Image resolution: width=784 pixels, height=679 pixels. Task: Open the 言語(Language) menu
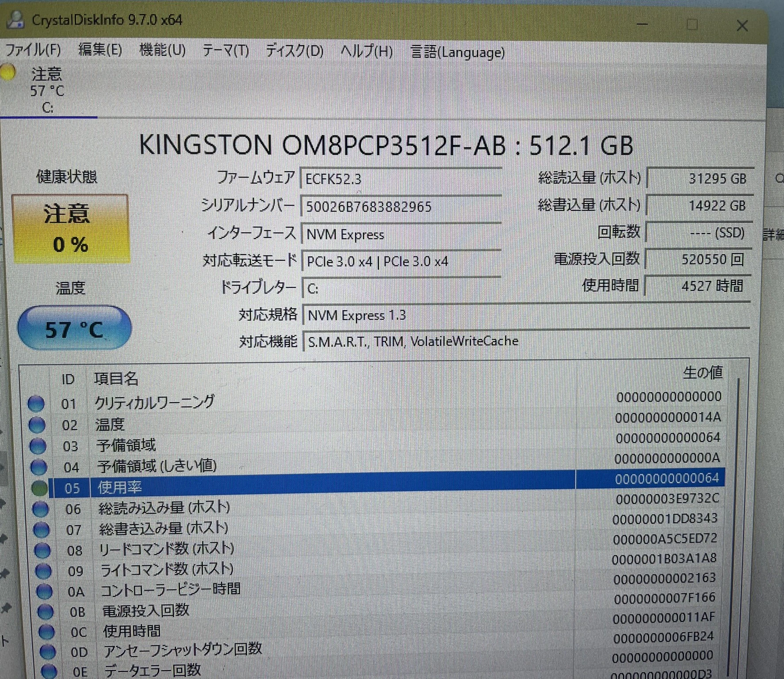[x=458, y=53]
